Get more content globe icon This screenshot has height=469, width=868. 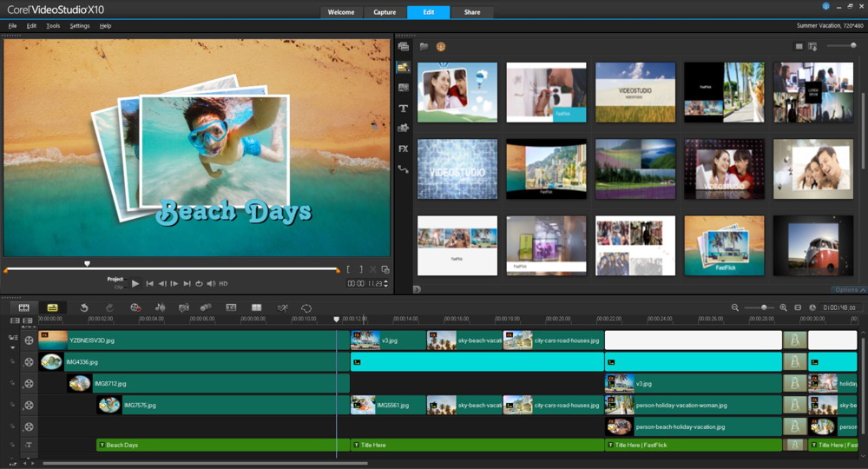pyautogui.click(x=441, y=47)
